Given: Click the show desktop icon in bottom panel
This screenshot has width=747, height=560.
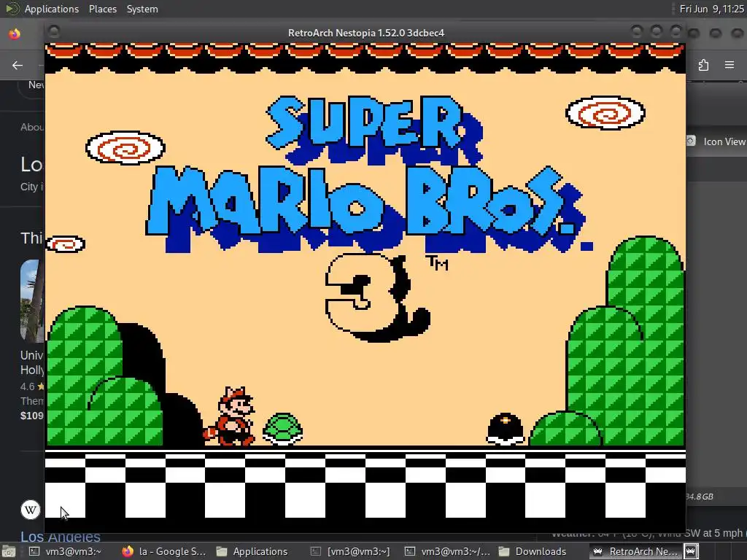Looking at the screenshot, I should click(8, 552).
